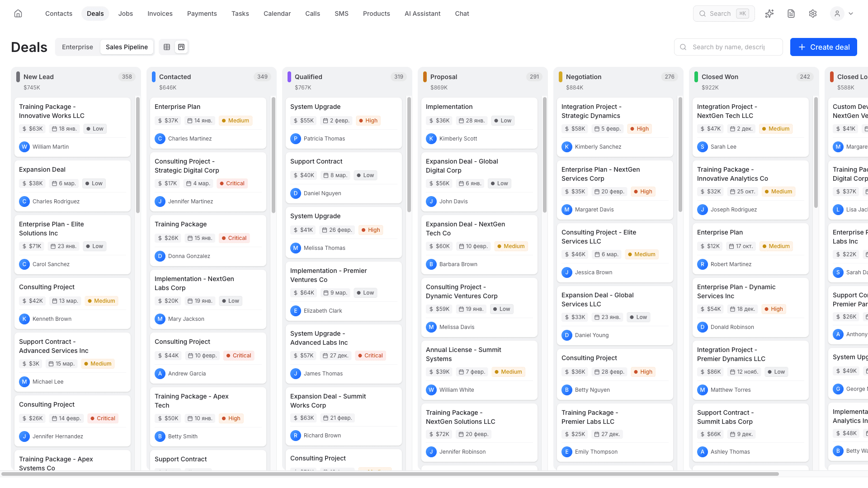Open the documents icon near settings

(x=791, y=14)
